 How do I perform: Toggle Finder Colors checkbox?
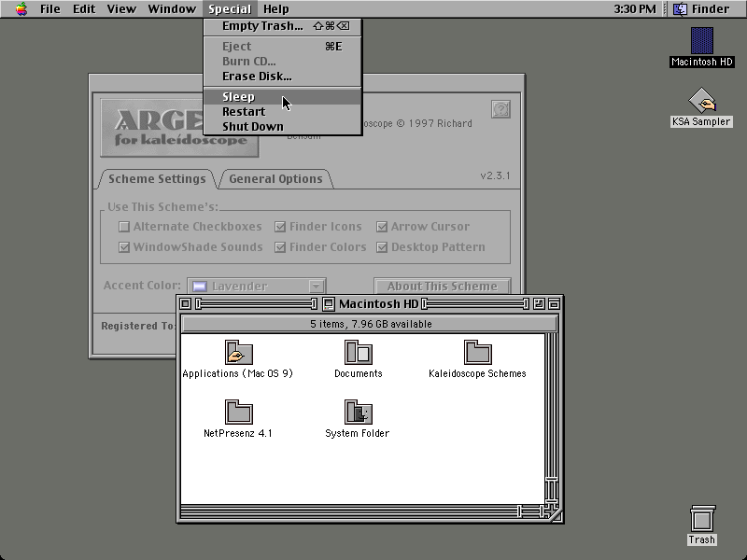(280, 247)
